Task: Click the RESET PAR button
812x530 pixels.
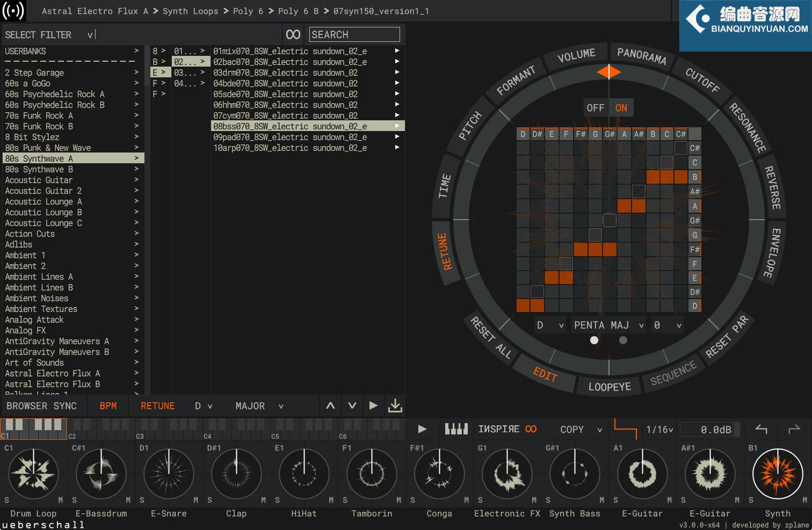Action: coord(727,337)
